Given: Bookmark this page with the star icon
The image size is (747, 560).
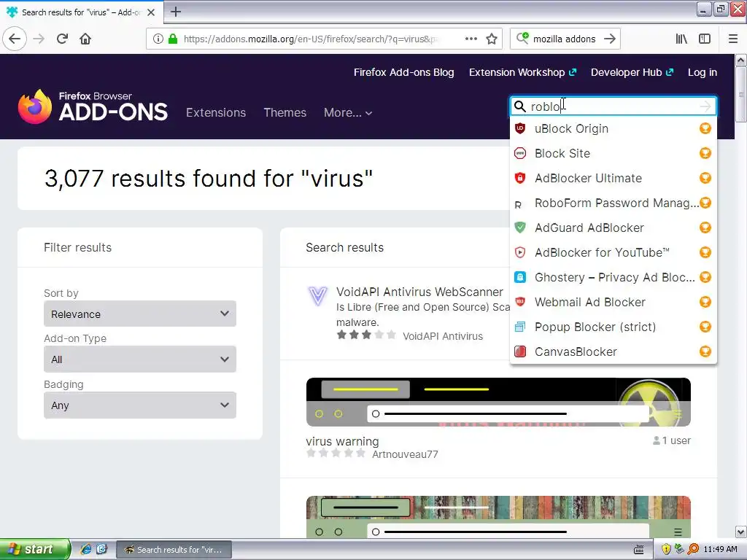Looking at the screenshot, I should (x=492, y=39).
